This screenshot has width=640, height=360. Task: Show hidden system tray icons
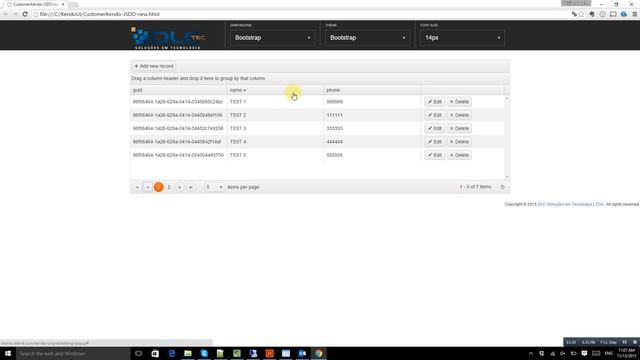point(531,353)
